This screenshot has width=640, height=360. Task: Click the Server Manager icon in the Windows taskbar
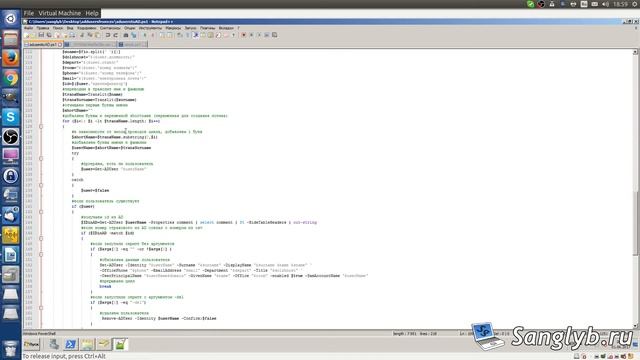coord(54,344)
